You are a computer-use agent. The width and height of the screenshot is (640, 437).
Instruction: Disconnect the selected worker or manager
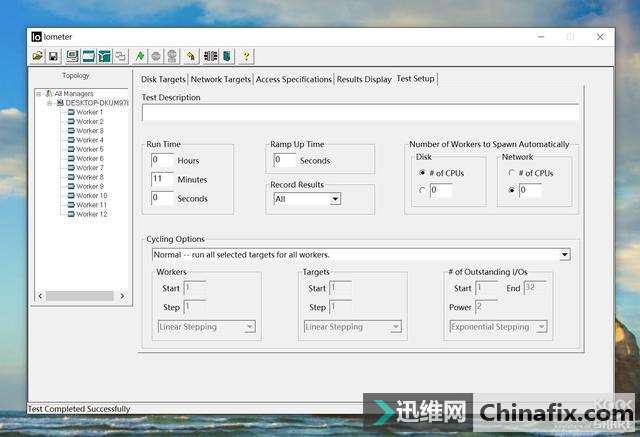click(211, 56)
